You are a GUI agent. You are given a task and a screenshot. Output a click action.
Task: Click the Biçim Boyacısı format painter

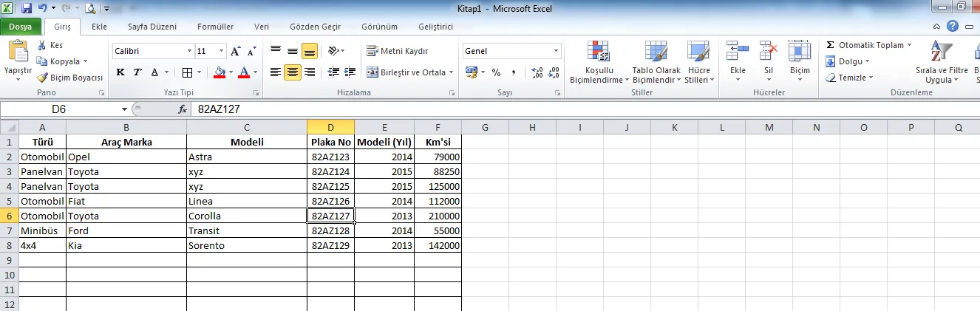[x=70, y=78]
